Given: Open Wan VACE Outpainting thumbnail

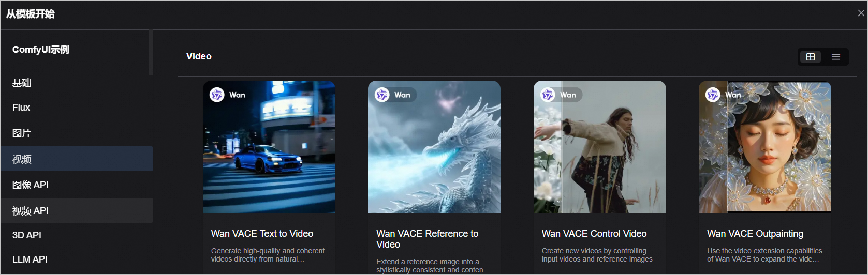Looking at the screenshot, I should point(765,147).
